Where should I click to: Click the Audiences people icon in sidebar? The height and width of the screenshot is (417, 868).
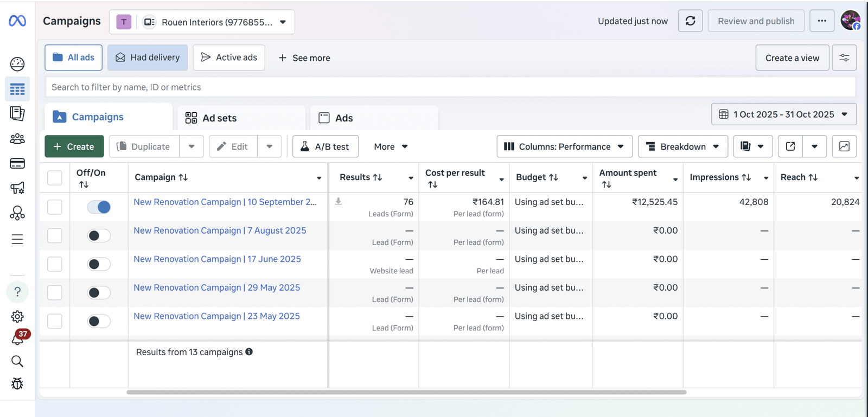coord(17,139)
